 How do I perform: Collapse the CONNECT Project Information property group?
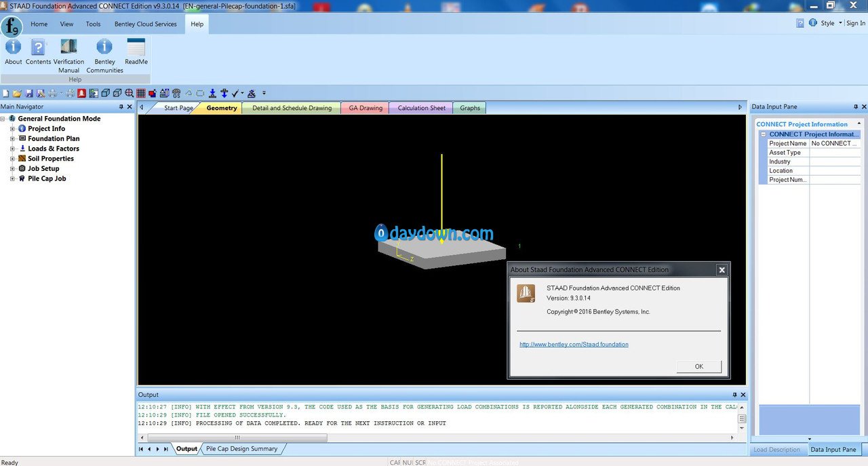pos(763,134)
